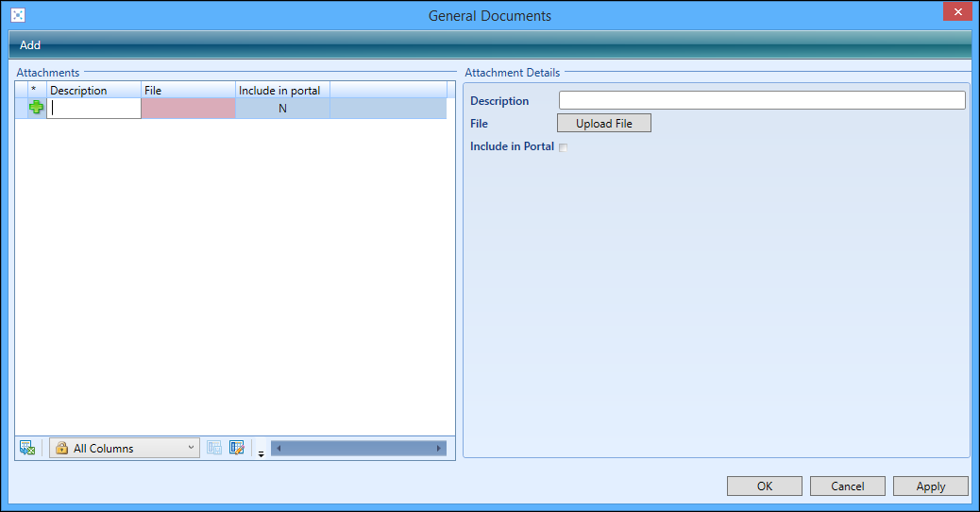Close the General Documents window
Screen dimensions: 980x512
click(957, 12)
